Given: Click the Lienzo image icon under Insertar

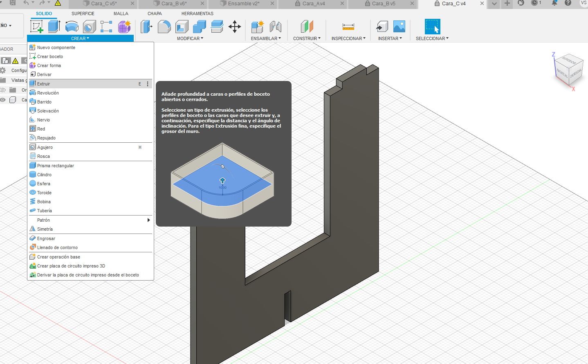Looking at the screenshot, I should 399,26.
